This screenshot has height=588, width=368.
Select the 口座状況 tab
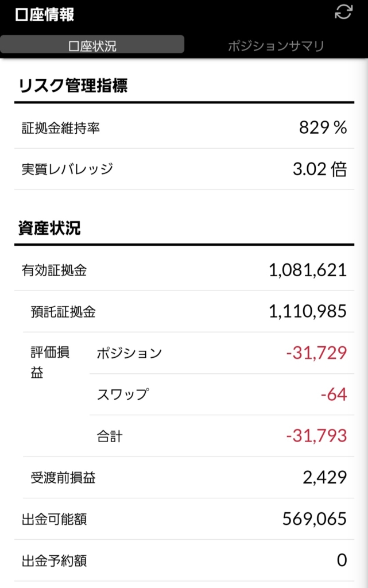(92, 45)
